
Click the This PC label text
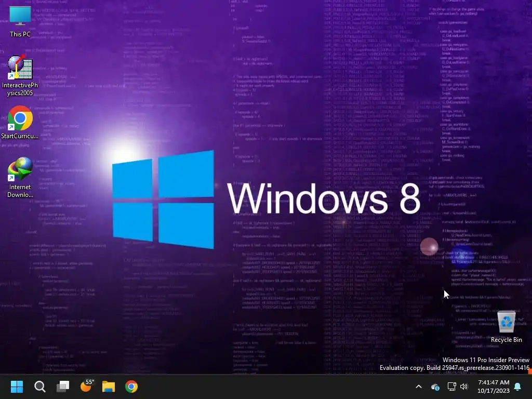(20, 34)
